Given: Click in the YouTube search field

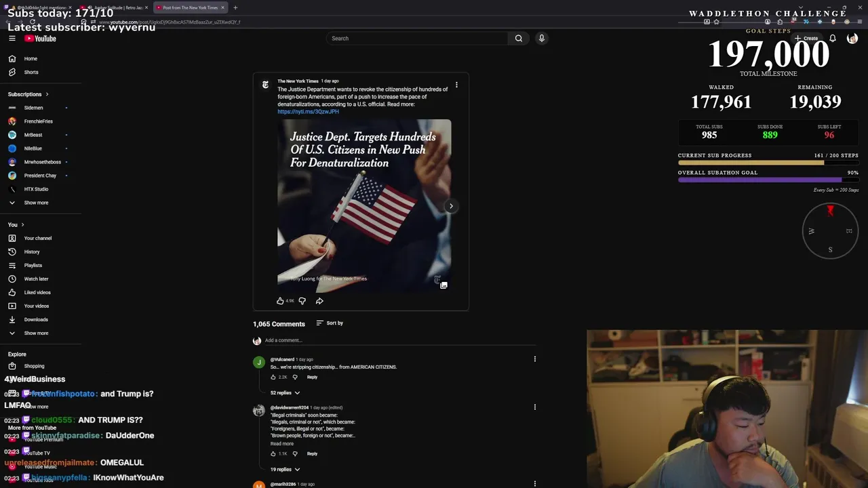Looking at the screenshot, I should 417,39.
